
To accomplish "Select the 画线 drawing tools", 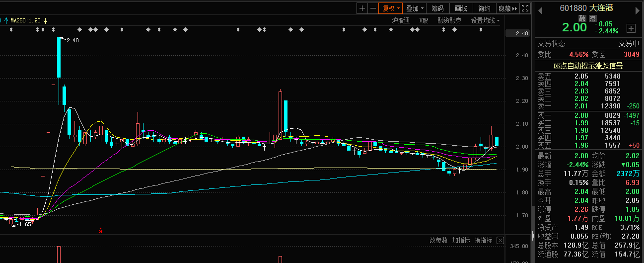I will pyautogui.click(x=461, y=8).
